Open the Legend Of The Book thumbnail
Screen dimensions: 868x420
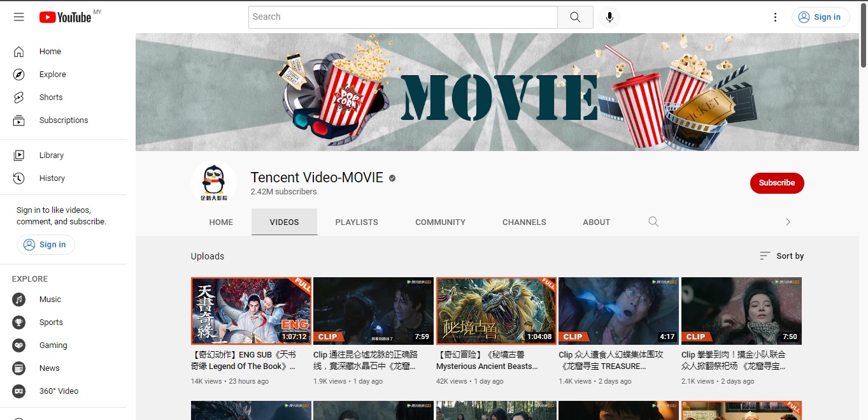point(251,311)
